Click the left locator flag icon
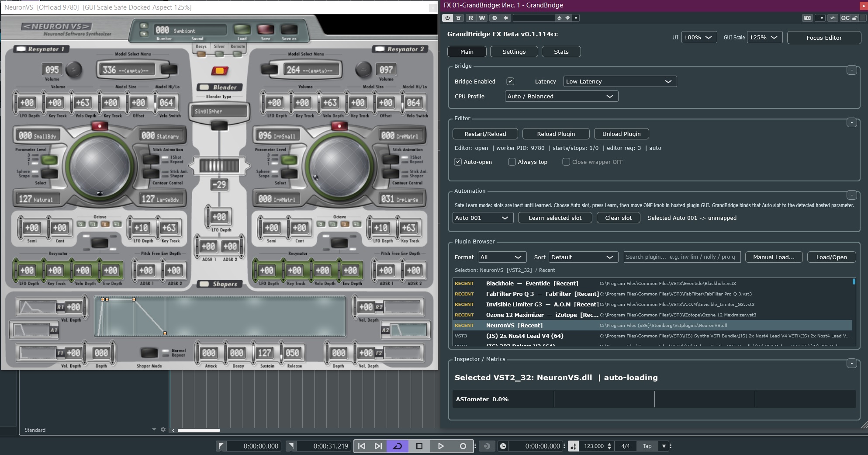 [x=221, y=446]
